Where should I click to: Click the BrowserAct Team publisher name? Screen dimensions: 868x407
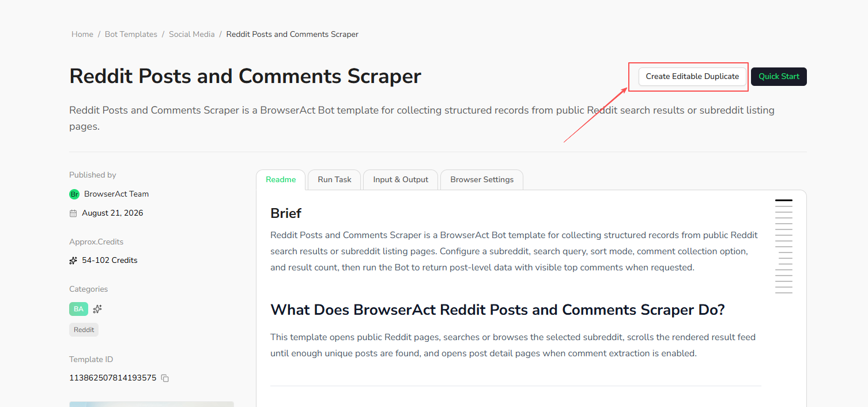click(x=116, y=194)
